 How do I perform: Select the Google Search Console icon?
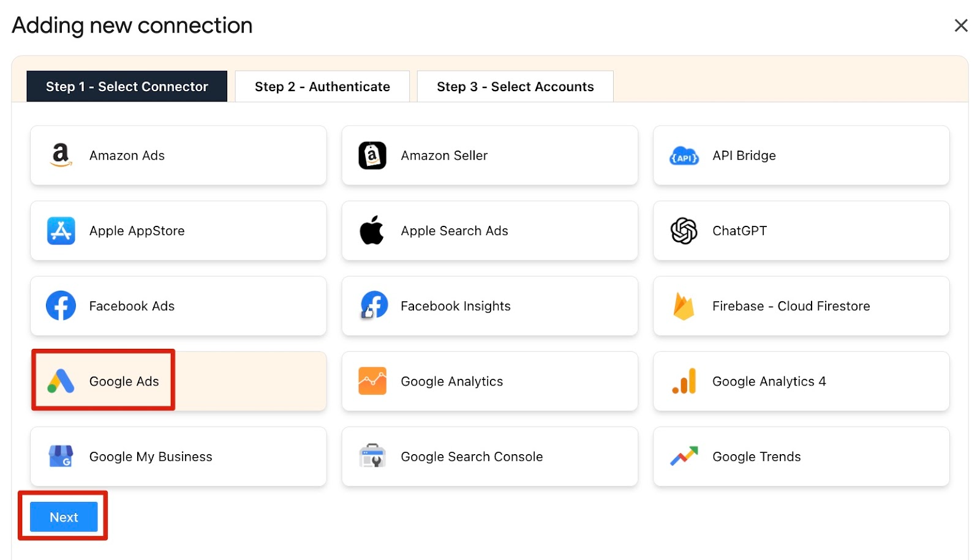[372, 457]
